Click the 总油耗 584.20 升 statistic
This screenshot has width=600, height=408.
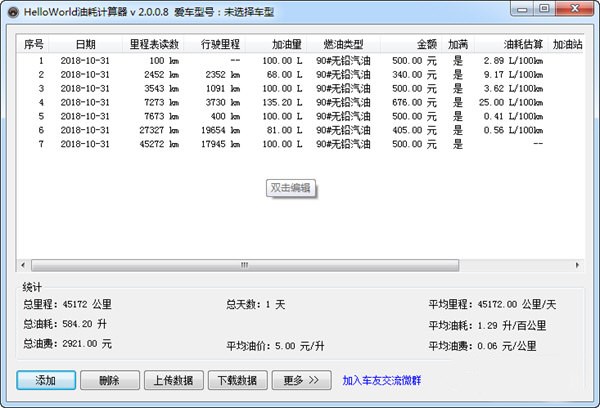(65, 324)
